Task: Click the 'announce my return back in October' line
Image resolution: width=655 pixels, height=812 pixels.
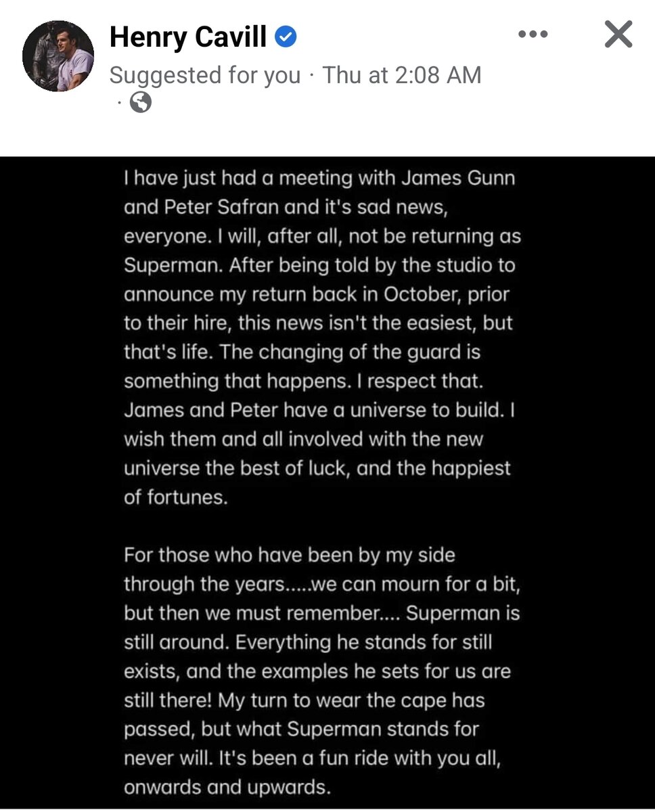Action: (316, 295)
